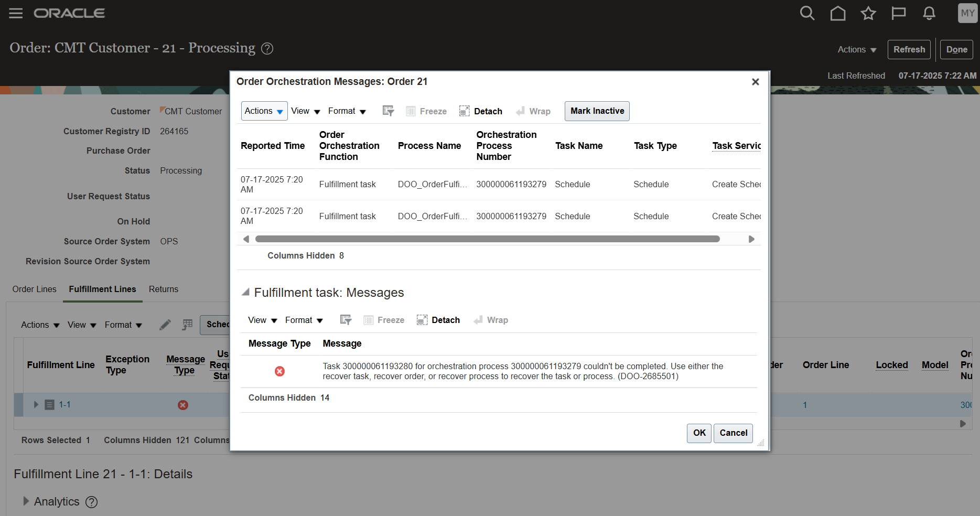
Task: Switch to the Returns tab
Action: pos(164,289)
